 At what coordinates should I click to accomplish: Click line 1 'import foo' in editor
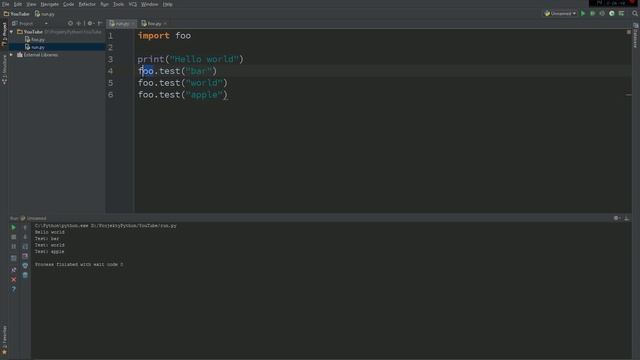coord(164,36)
